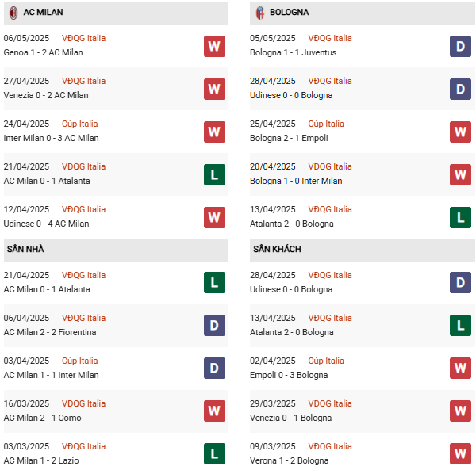Click the D badge for AC Milan 2 - 2 Fiorentina
Viewport: 476px width, 470px height.
pyautogui.click(x=214, y=326)
